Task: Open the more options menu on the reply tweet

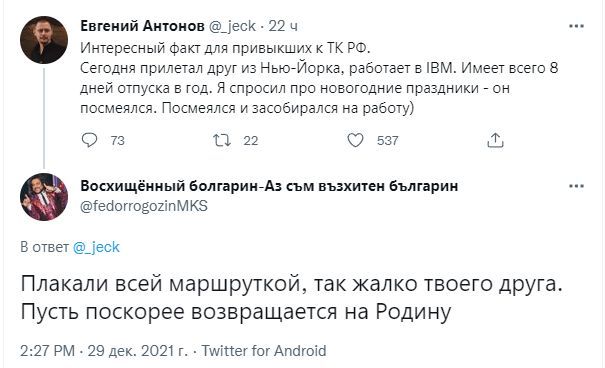Action: 576,186
